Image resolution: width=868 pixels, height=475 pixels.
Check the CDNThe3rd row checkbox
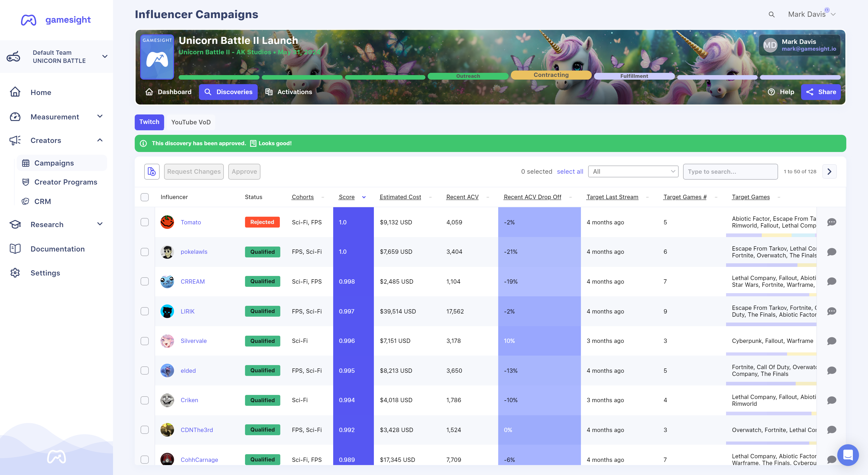[x=145, y=430]
